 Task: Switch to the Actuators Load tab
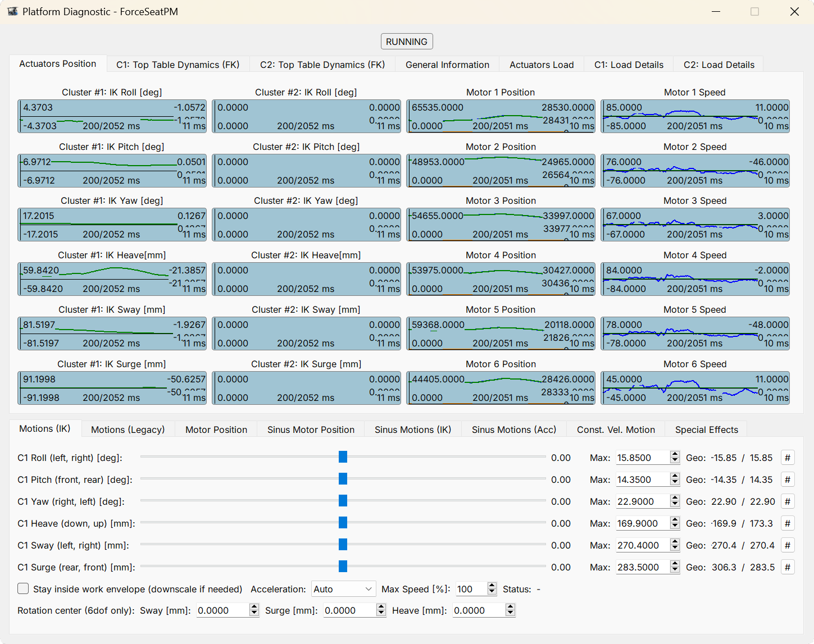542,65
